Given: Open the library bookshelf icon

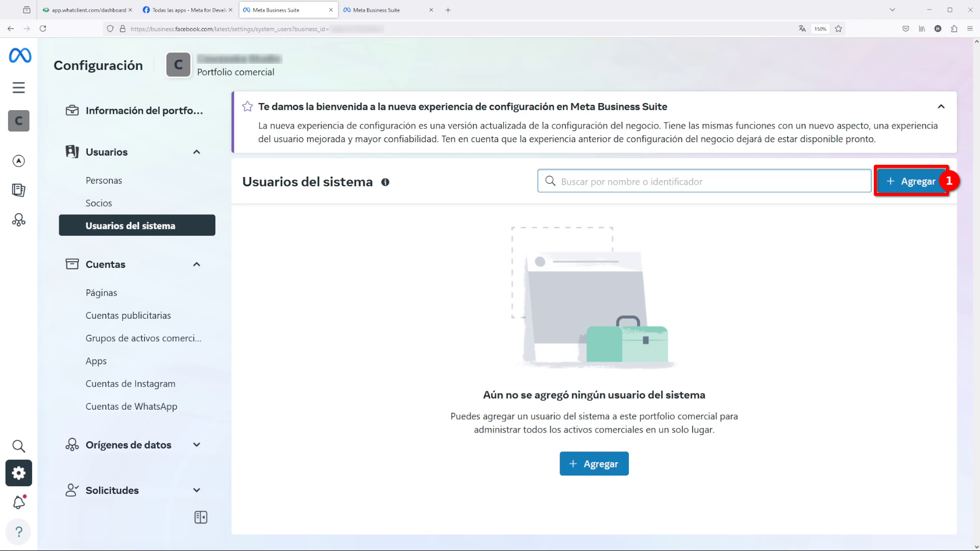Looking at the screenshot, I should point(922,29).
